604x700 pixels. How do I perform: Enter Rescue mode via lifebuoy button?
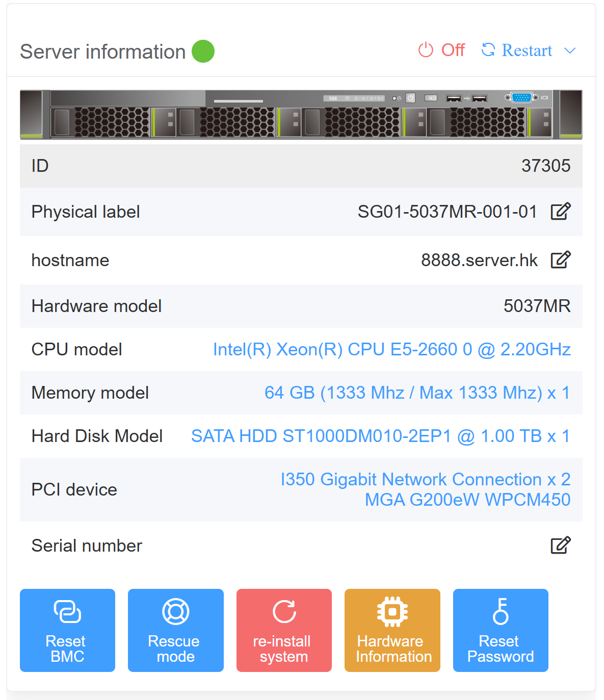coord(175,630)
